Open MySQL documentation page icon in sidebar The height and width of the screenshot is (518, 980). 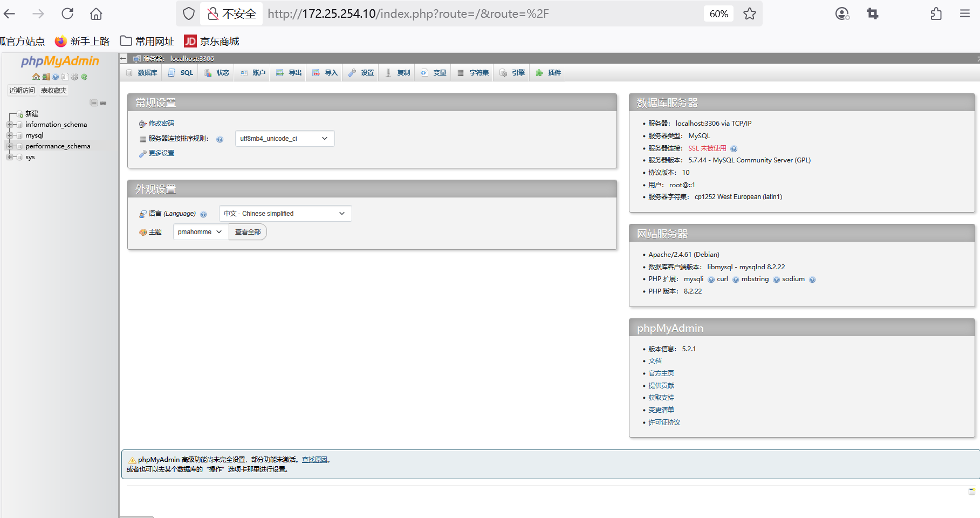tap(65, 77)
